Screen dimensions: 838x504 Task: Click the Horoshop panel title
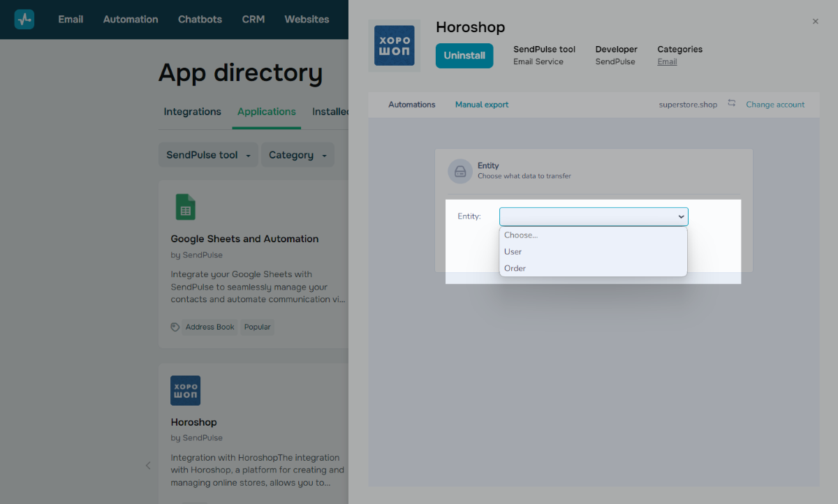tap(471, 27)
